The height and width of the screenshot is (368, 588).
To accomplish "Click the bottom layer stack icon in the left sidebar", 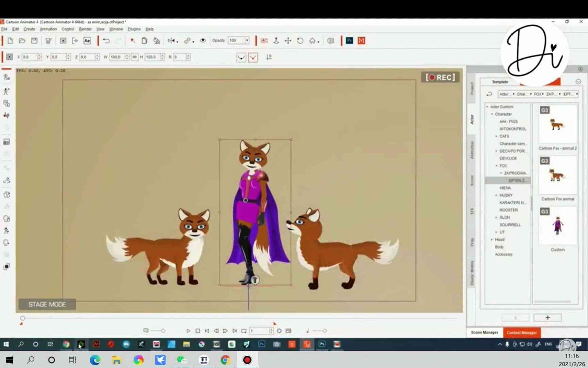I will click(6, 267).
